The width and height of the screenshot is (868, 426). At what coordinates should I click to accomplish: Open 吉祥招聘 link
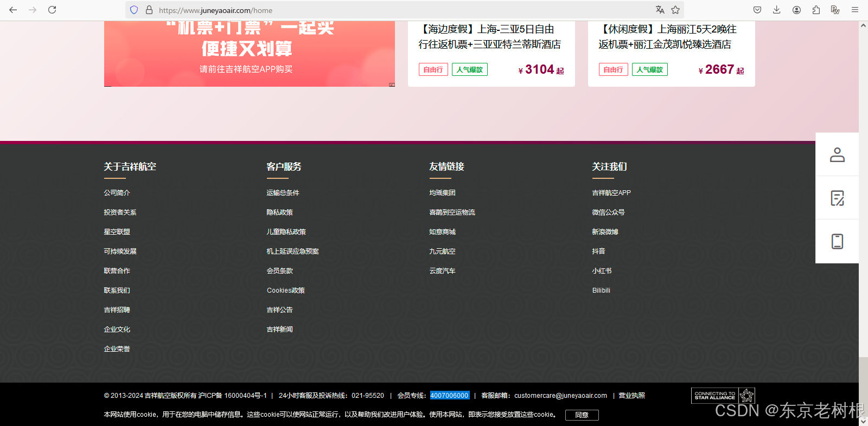(117, 310)
